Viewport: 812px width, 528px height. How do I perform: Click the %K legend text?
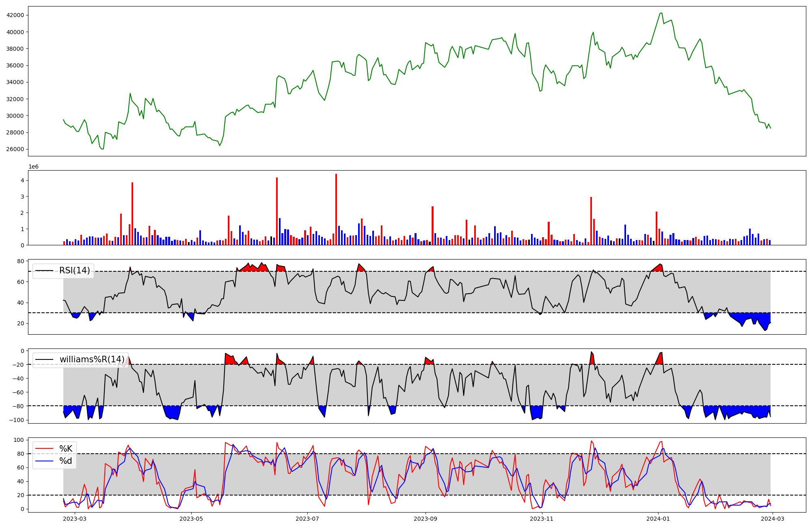point(66,449)
